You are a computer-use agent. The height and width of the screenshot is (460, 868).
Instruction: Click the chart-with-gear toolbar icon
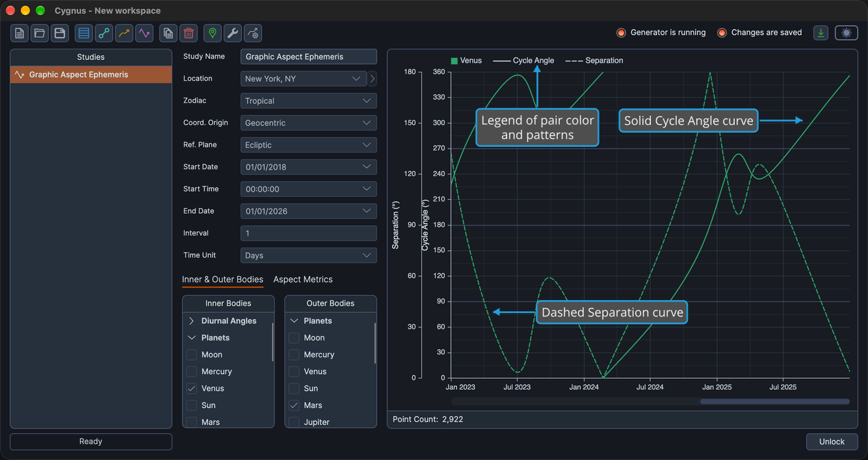(x=253, y=33)
